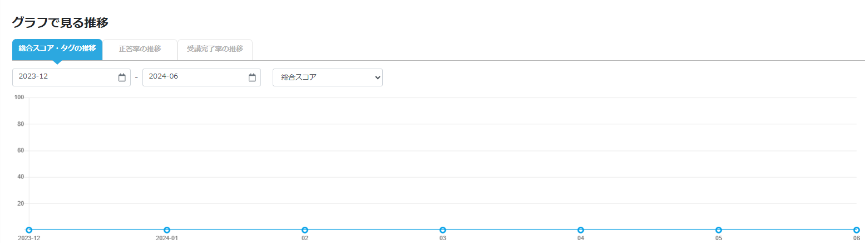868x243 pixels.
Task: Select the 02 month data point
Action: [305, 230]
